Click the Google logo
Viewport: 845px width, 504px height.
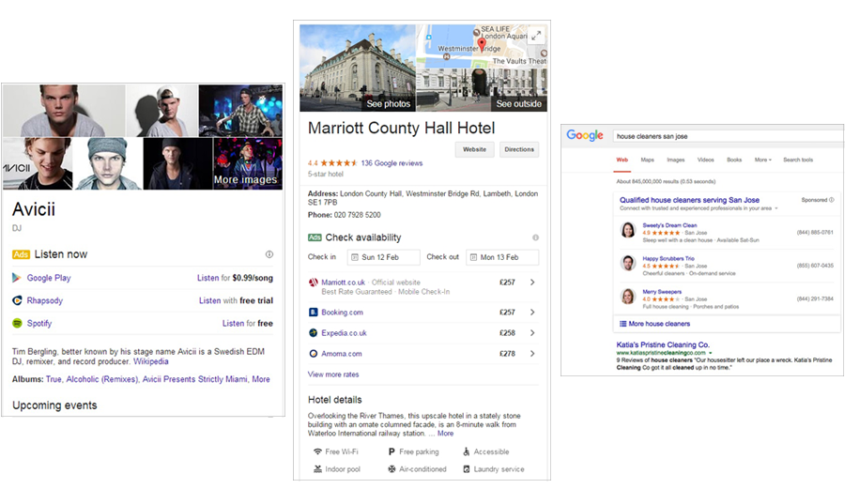point(585,136)
